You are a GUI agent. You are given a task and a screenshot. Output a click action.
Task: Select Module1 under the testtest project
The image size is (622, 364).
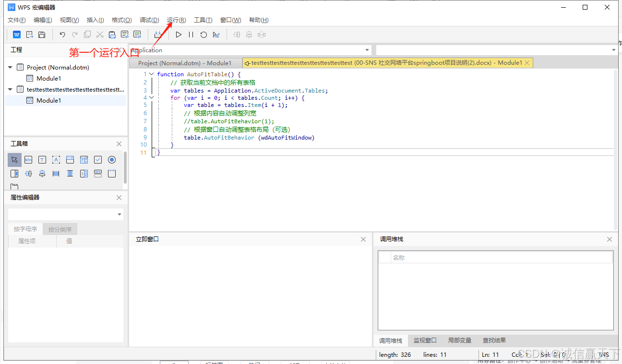(x=48, y=100)
